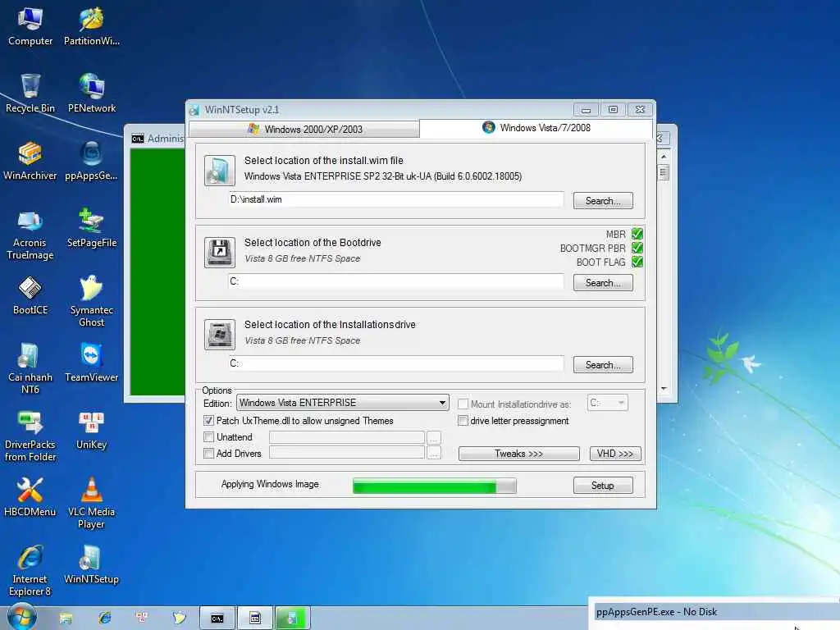The height and width of the screenshot is (630, 840).
Task: Open the Internet Explorer 8 desktop icon
Action: coord(30,571)
